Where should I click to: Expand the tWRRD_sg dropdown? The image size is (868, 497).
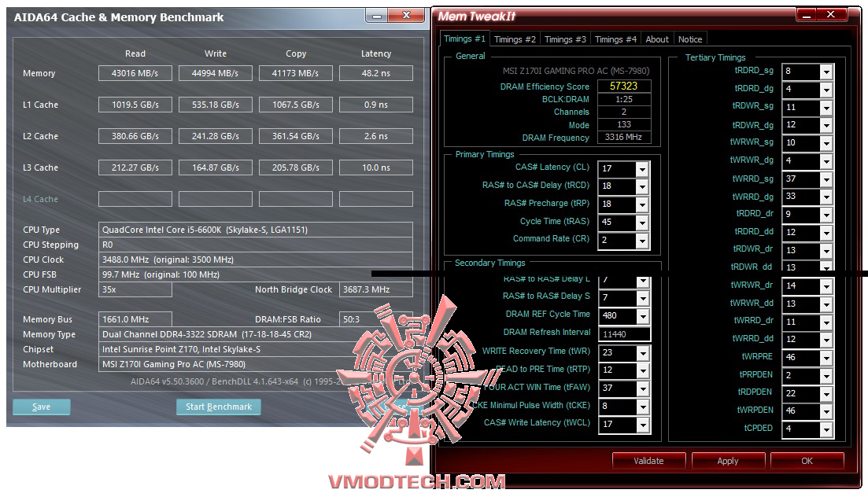coord(826,179)
